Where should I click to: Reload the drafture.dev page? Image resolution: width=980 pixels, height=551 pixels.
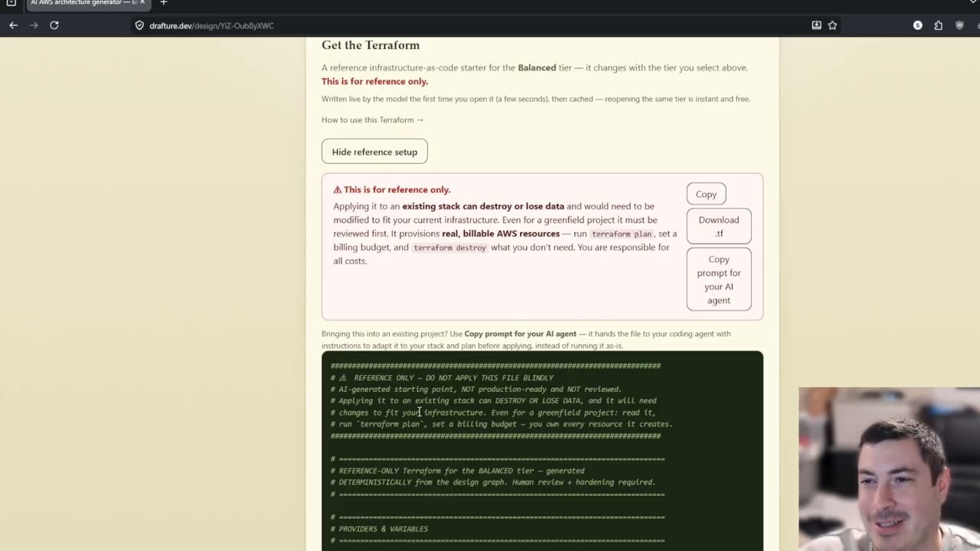point(54,25)
